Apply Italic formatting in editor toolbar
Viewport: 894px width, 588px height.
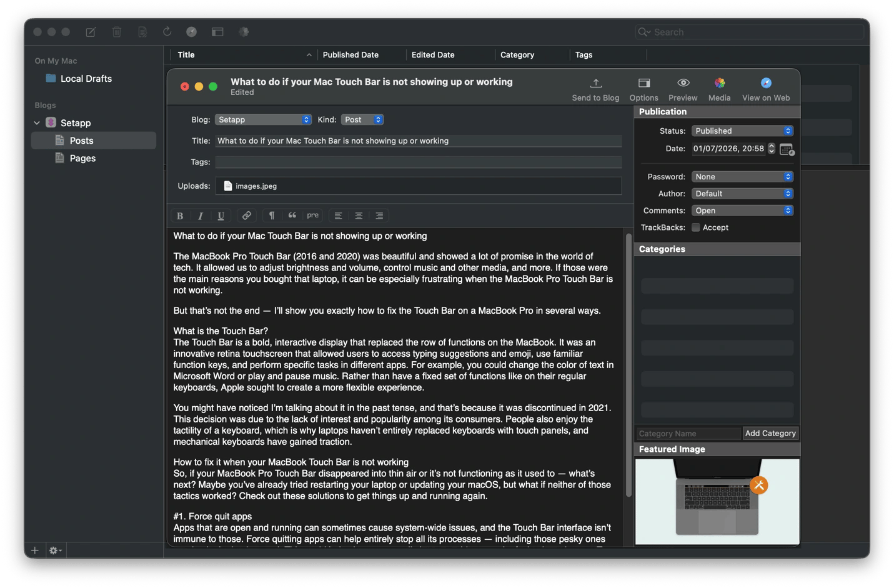[200, 216]
